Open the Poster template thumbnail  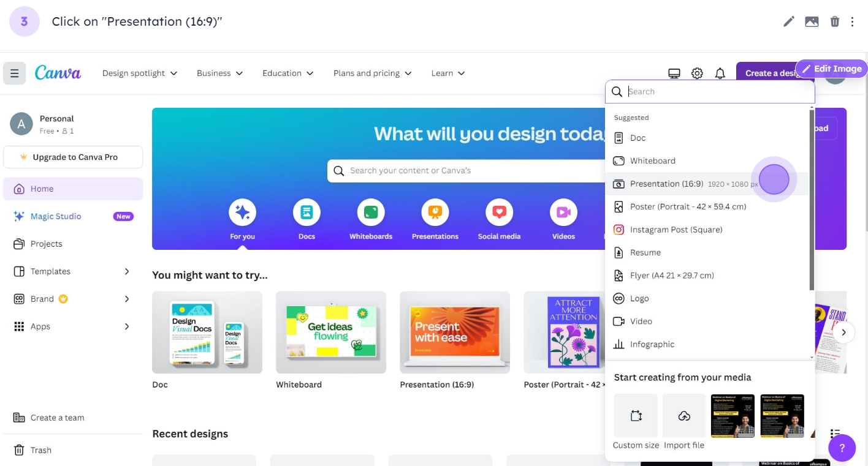(565, 333)
